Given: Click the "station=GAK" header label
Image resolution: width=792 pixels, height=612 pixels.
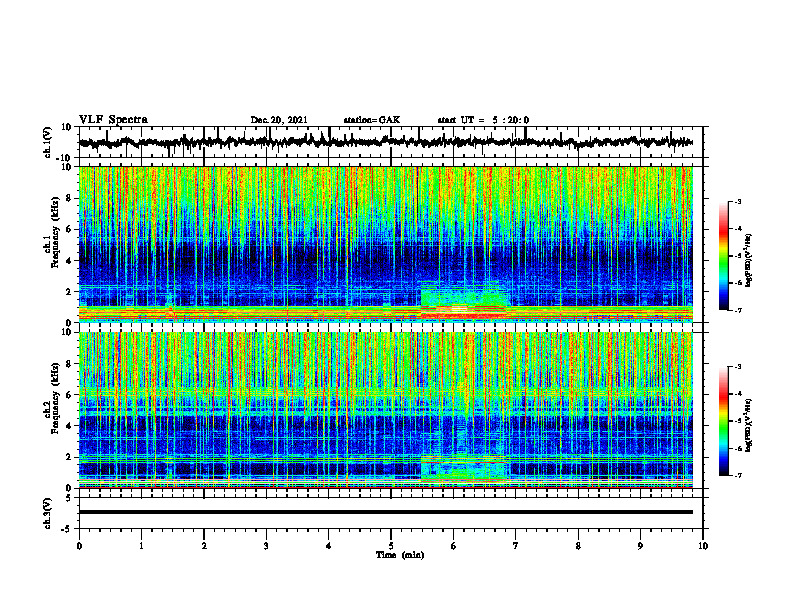Looking at the screenshot, I should 372,120.
